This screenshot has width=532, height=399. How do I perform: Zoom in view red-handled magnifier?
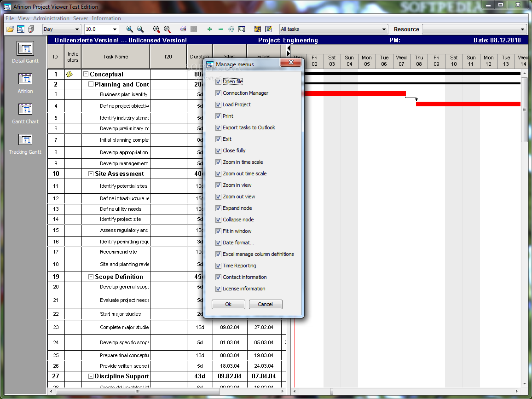tap(156, 29)
